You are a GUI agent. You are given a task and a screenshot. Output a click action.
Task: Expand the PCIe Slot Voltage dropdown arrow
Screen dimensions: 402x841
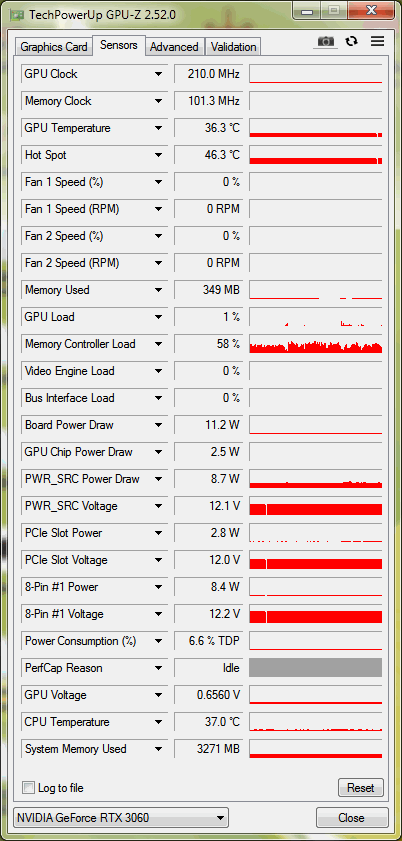(x=158, y=560)
